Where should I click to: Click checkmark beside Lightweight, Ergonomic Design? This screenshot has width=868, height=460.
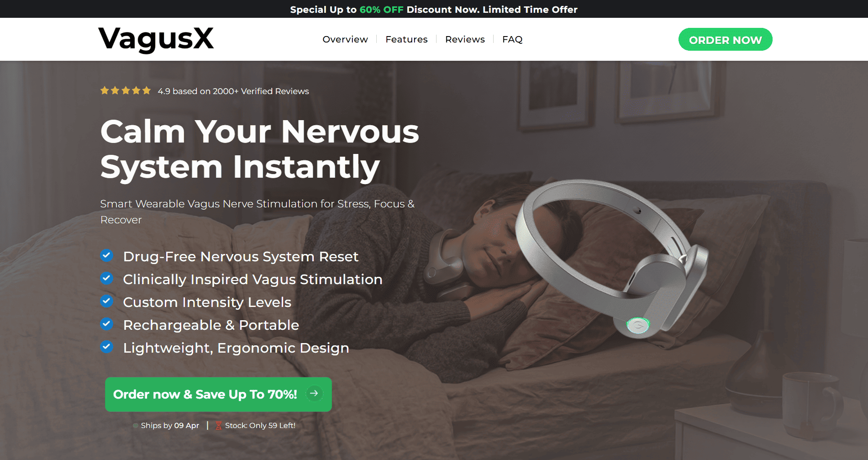(x=106, y=347)
